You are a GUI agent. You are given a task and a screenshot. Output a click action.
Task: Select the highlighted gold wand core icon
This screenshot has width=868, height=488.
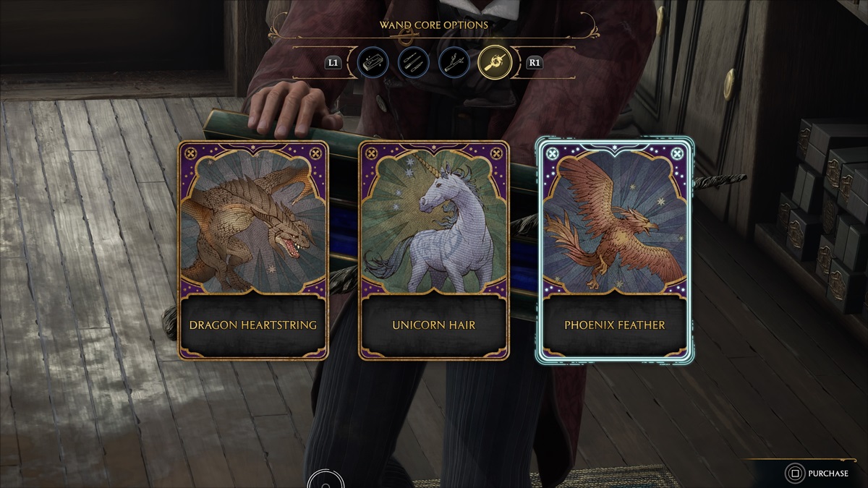tap(495, 63)
